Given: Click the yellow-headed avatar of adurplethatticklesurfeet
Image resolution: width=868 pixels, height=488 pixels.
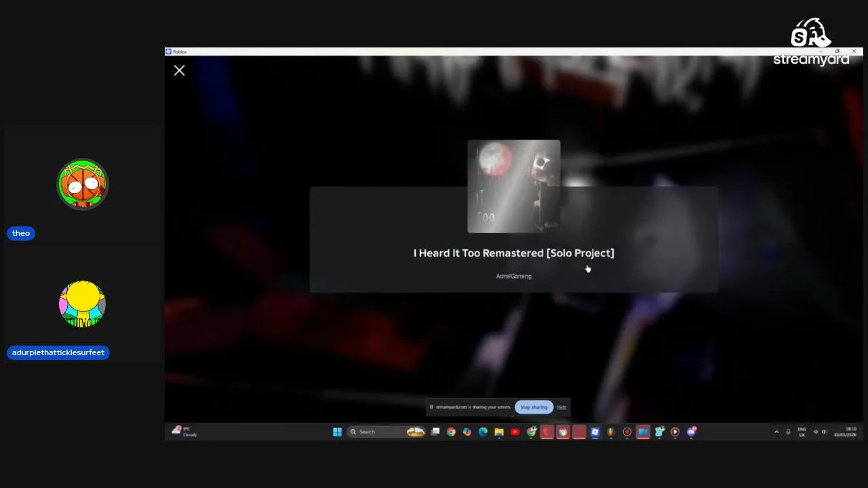Looking at the screenshot, I should tap(83, 304).
